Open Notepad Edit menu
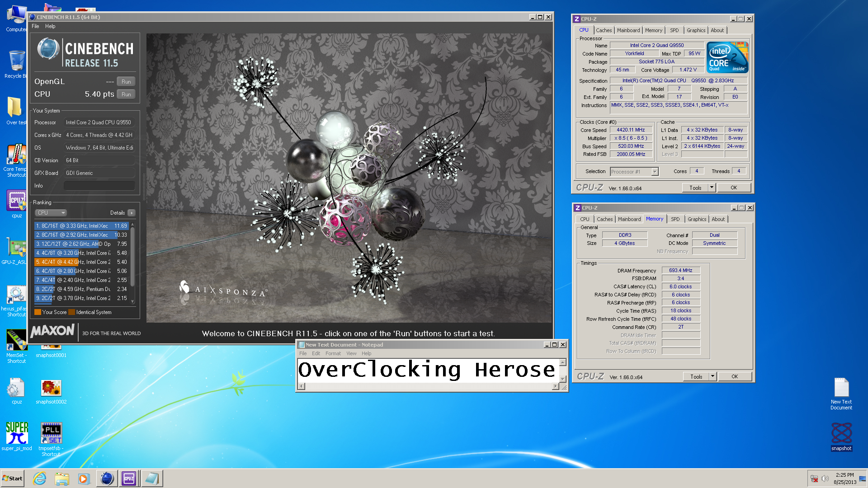 pos(316,354)
